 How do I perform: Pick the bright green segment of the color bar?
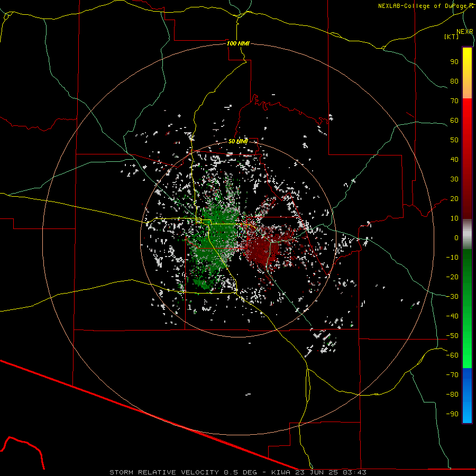pyautogui.click(x=467, y=349)
